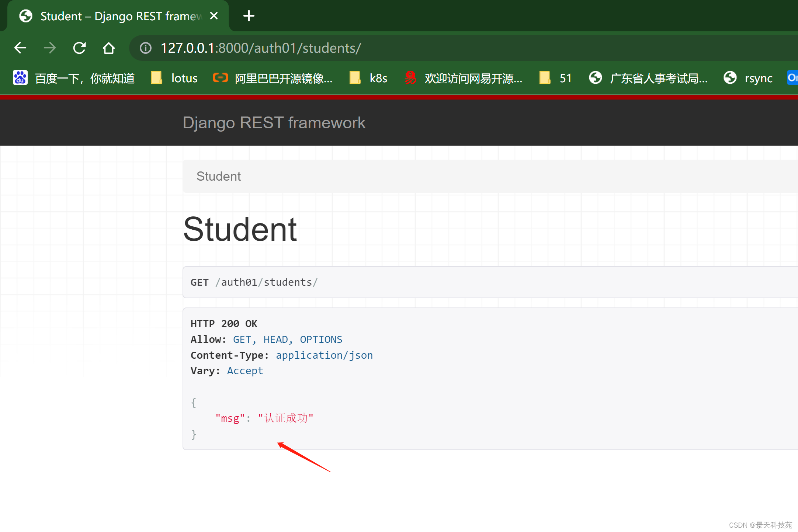
Task: Click the Allow: GET, HEAD, OPTIONS header
Action: click(266, 340)
